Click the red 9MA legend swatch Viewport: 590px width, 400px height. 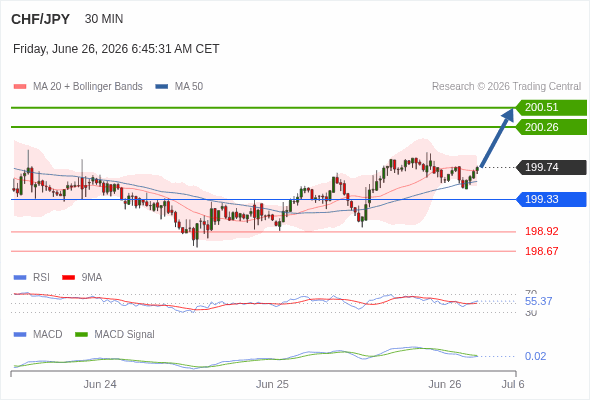pos(68,278)
